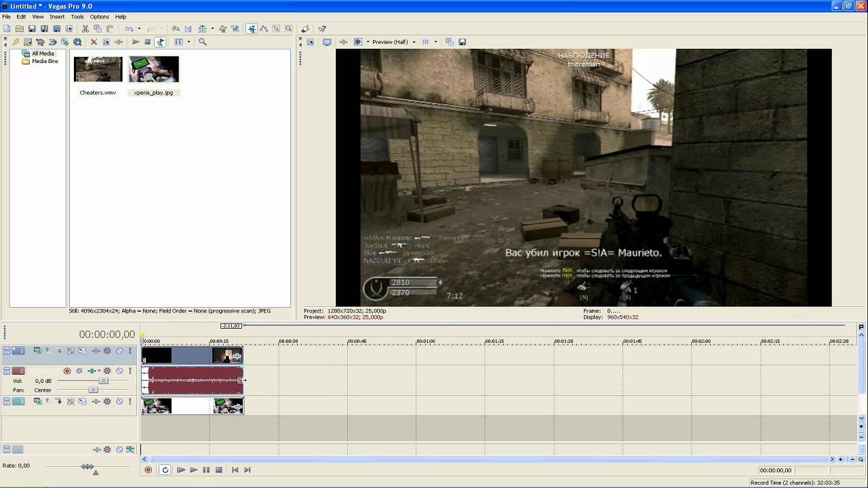Remove selected media with red X icon
This screenshot has height=488, width=868.
(94, 42)
